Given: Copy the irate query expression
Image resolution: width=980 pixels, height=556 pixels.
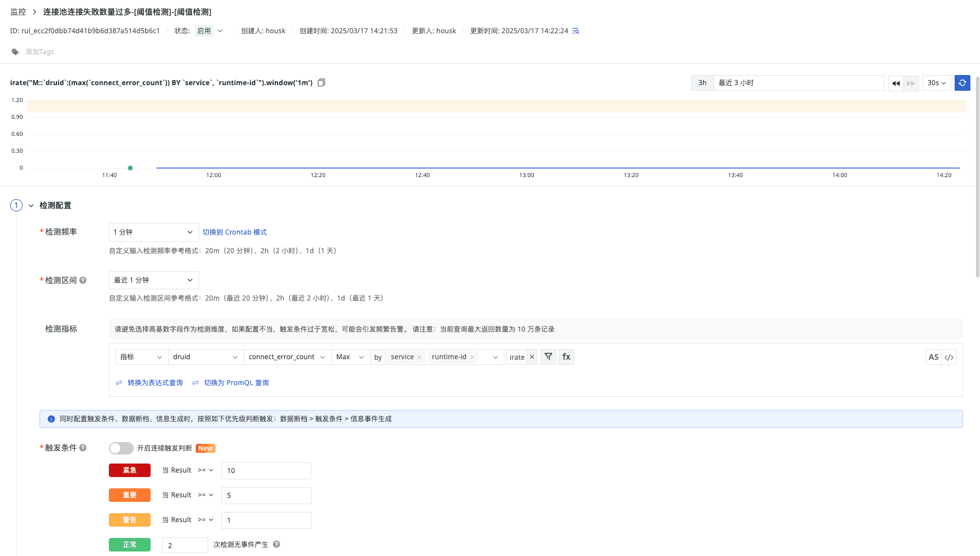Looking at the screenshot, I should [322, 83].
